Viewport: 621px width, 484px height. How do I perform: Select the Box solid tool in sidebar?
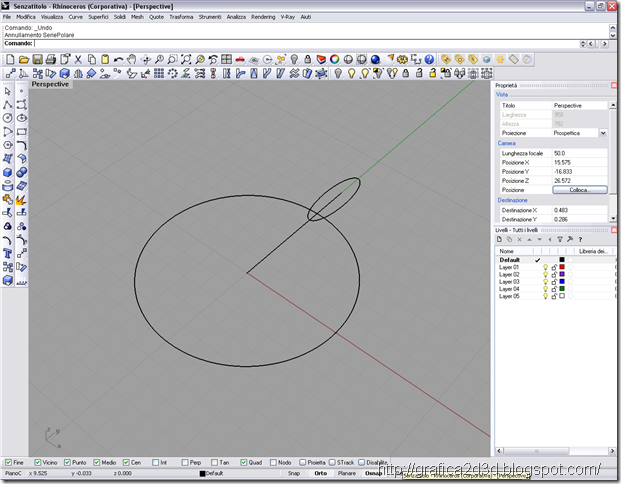click(8, 172)
